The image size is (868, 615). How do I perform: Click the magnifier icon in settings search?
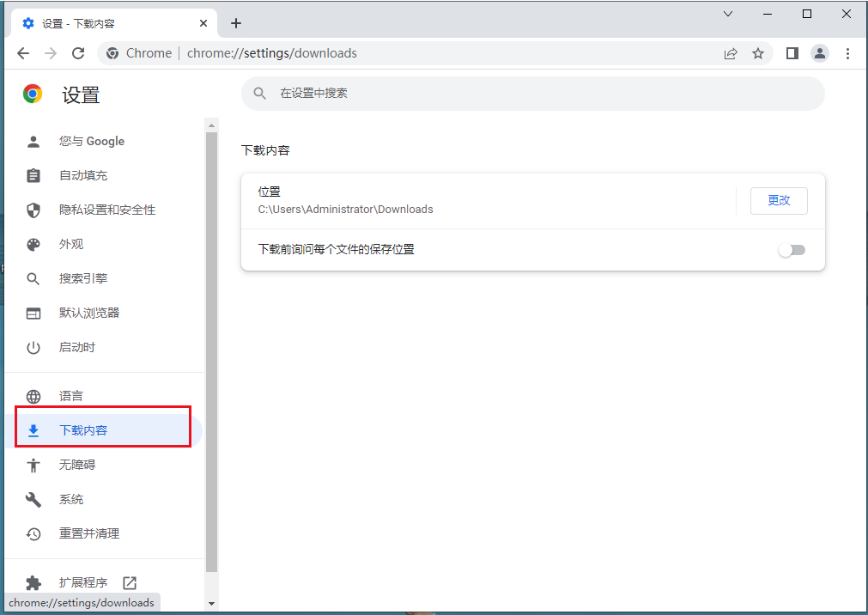259,93
